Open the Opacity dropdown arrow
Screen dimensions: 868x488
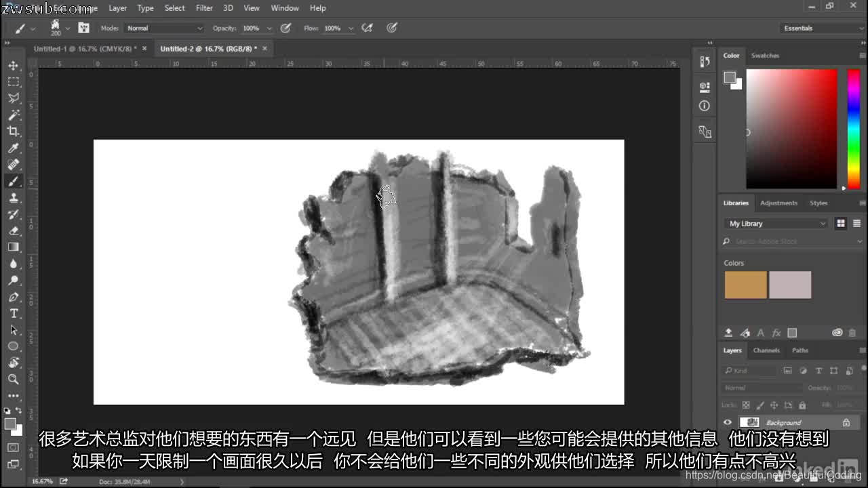pos(269,28)
